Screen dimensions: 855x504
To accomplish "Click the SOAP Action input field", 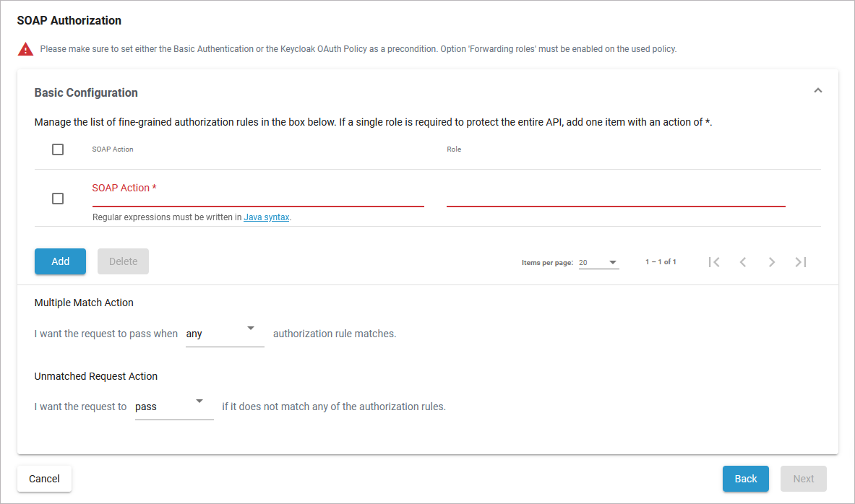I will click(x=253, y=195).
